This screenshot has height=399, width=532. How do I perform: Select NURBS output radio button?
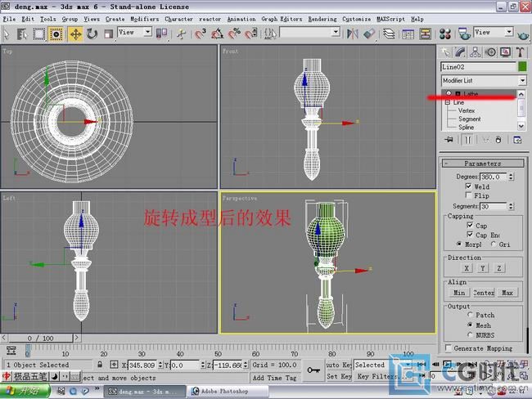tap(470, 334)
